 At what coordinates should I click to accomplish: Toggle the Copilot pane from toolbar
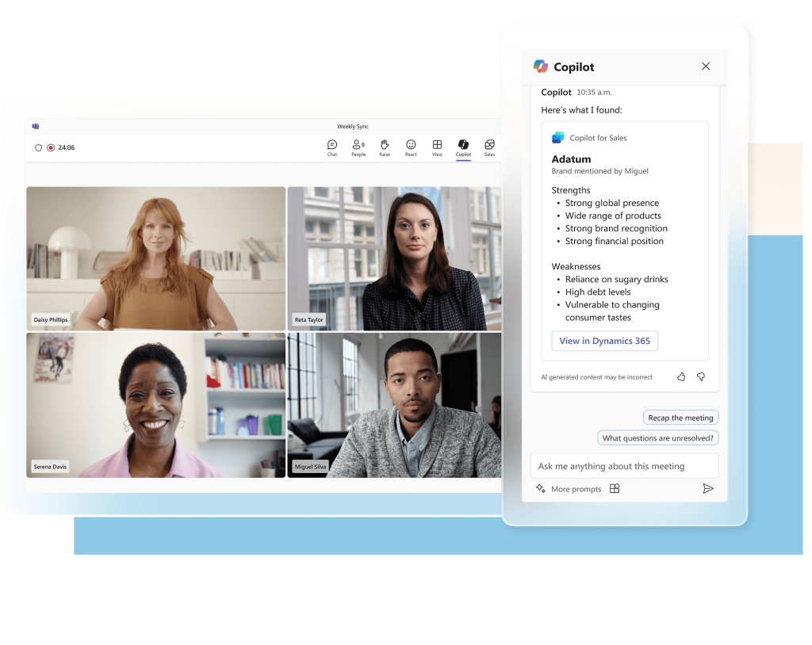(x=463, y=147)
